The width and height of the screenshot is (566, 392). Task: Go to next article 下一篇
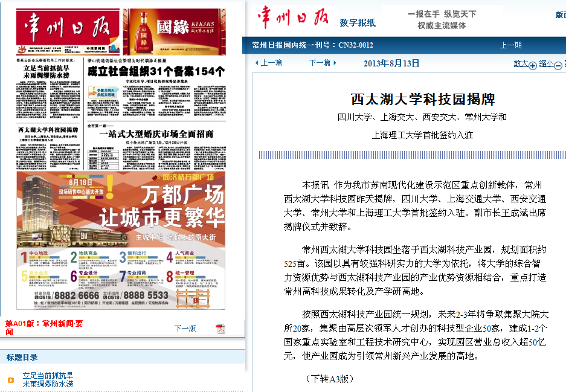click(x=320, y=63)
